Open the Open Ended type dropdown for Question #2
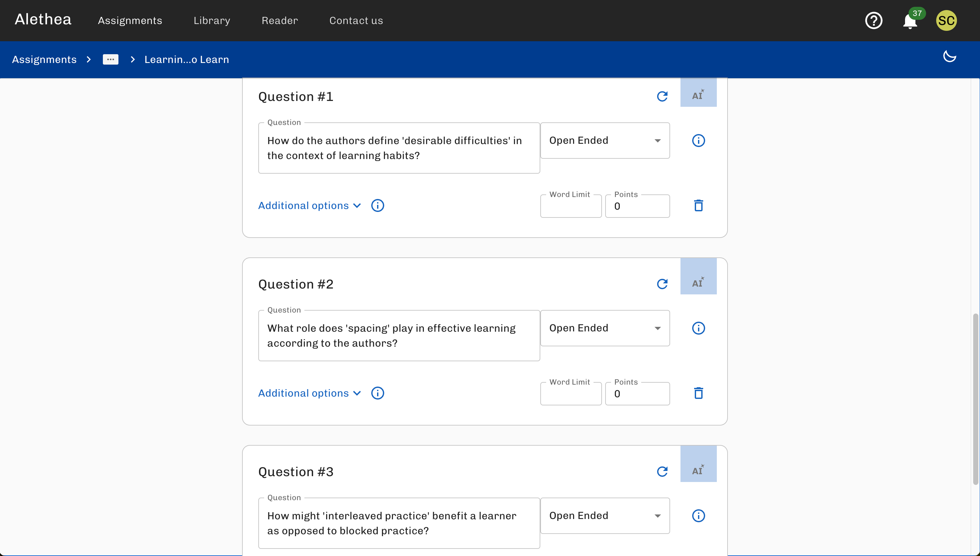Screen dimensions: 980x556 (605, 328)
